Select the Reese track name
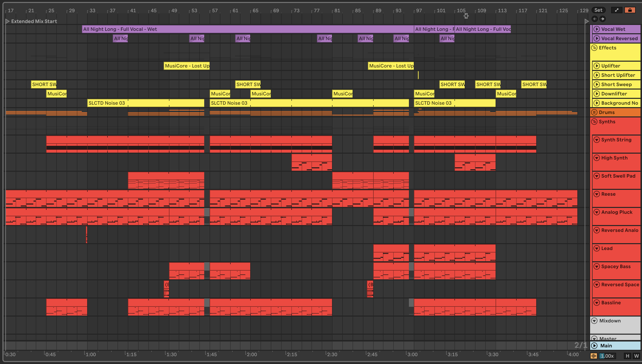 coord(608,194)
